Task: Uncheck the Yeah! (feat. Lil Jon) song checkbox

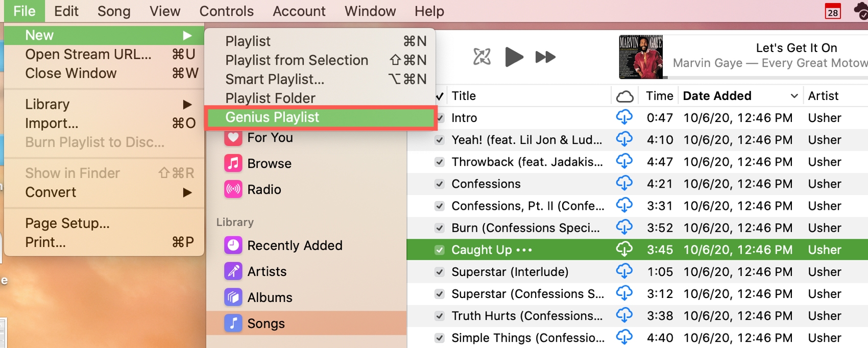Action: [x=439, y=140]
